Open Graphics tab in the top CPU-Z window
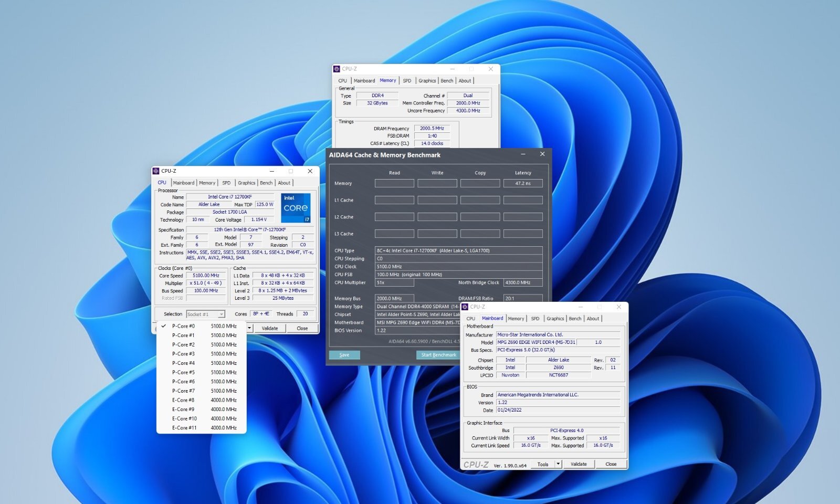The height and width of the screenshot is (504, 840). [427, 81]
